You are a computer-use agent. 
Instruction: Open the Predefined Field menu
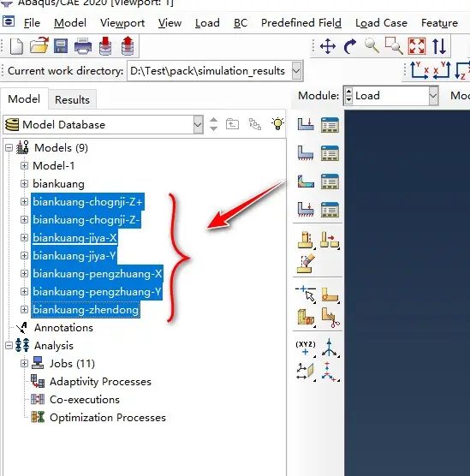click(300, 23)
